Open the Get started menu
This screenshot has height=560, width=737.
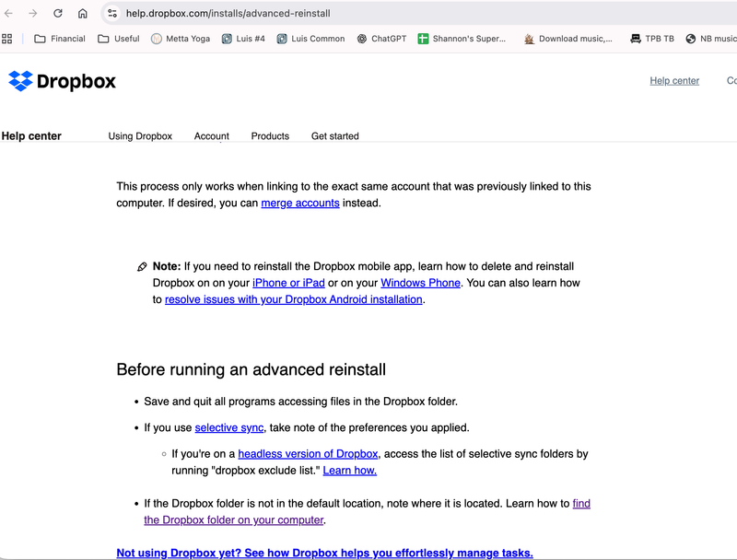pos(334,135)
